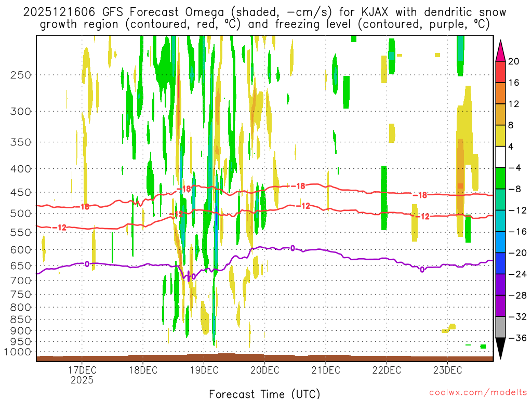This screenshot has height=399, width=532.
Task: Click the 20DEC time axis label
Action: click(x=264, y=370)
